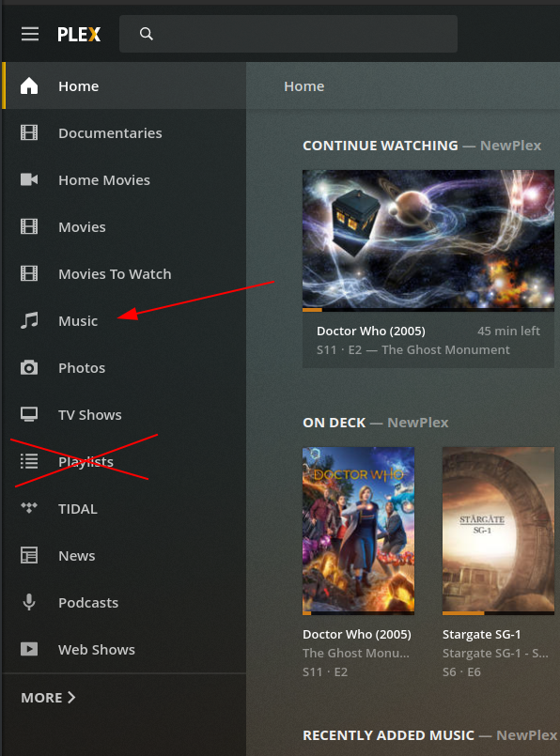Click the 45 min left label
The width and height of the screenshot is (560, 756).
(509, 331)
